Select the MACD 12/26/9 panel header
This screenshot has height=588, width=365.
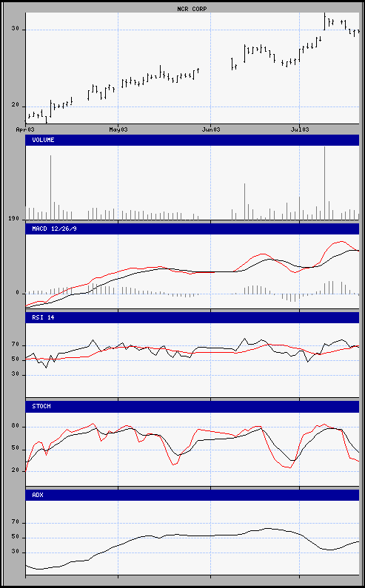point(192,229)
